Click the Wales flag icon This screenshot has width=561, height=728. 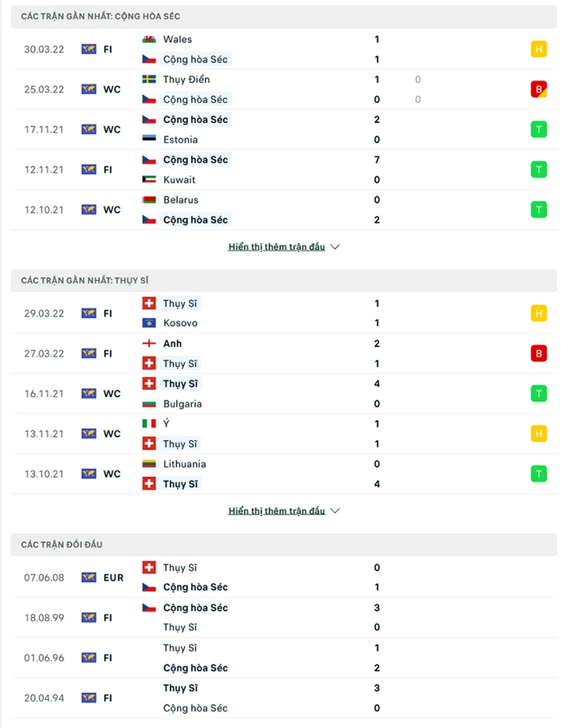[149, 39]
